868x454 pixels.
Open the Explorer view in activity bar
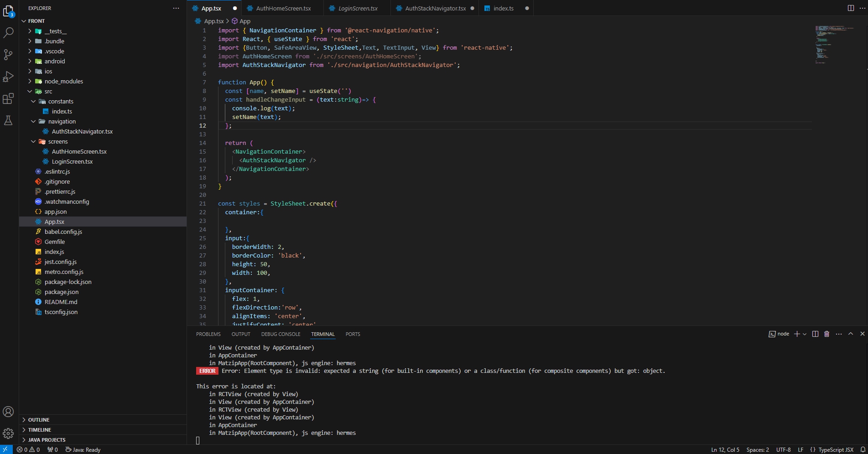click(8, 11)
